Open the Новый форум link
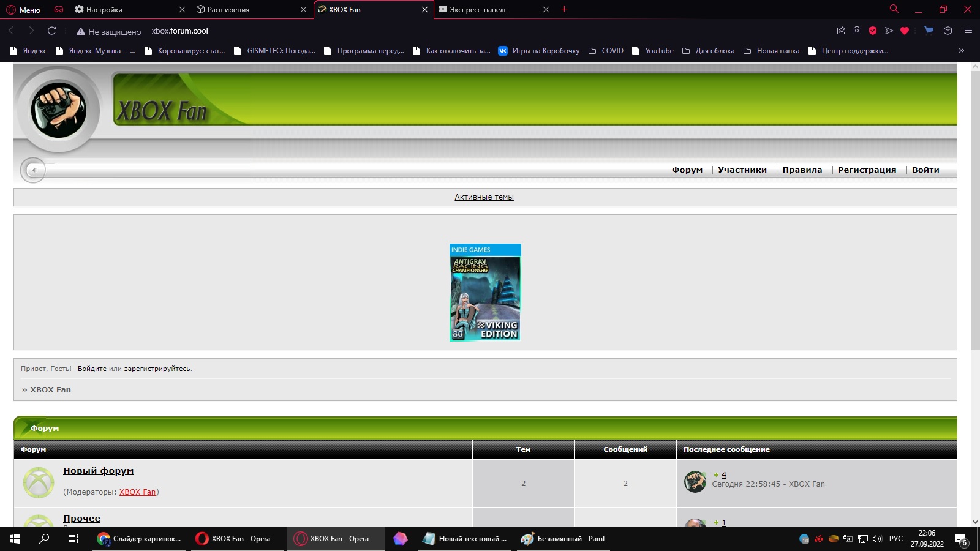 [98, 471]
